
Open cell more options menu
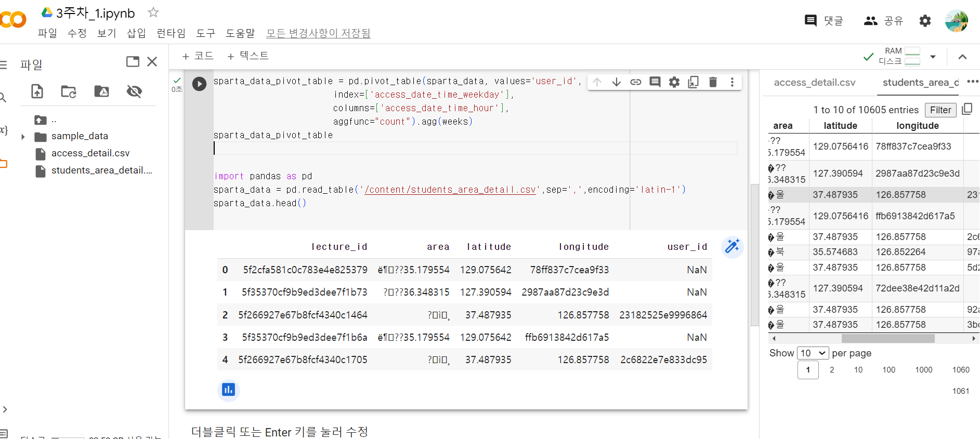coord(732,82)
